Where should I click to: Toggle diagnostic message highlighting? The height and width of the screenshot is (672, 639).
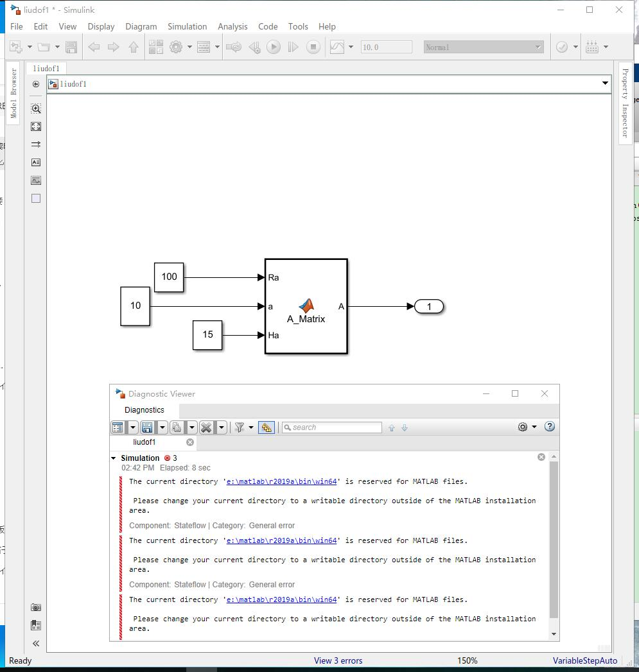266,427
